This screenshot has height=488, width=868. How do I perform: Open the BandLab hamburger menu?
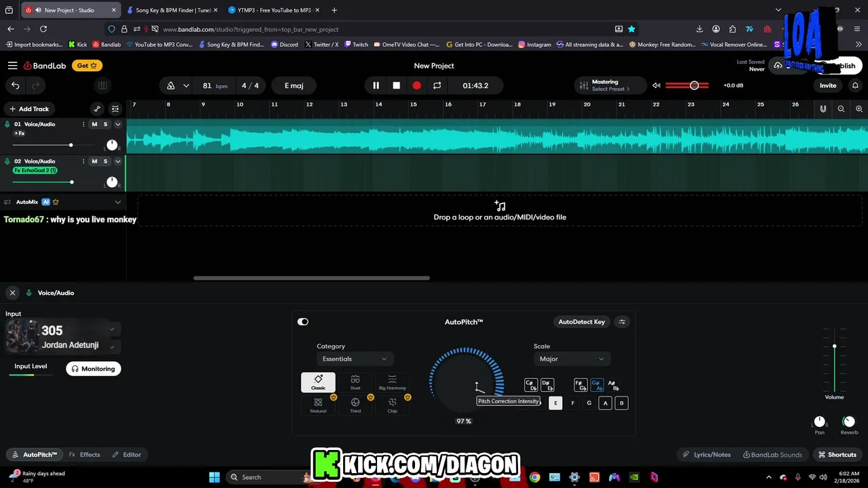coord(12,66)
